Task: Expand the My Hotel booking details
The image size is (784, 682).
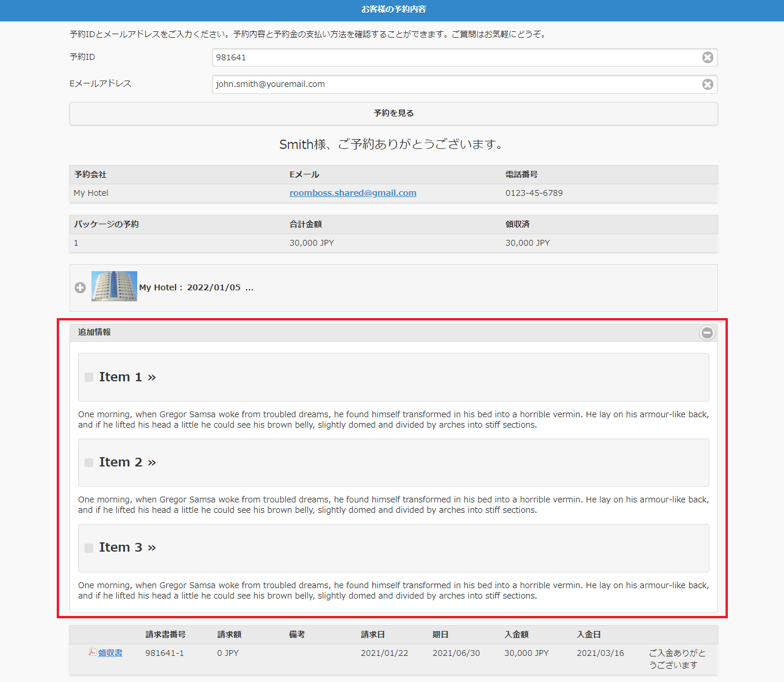Action: 80,287
